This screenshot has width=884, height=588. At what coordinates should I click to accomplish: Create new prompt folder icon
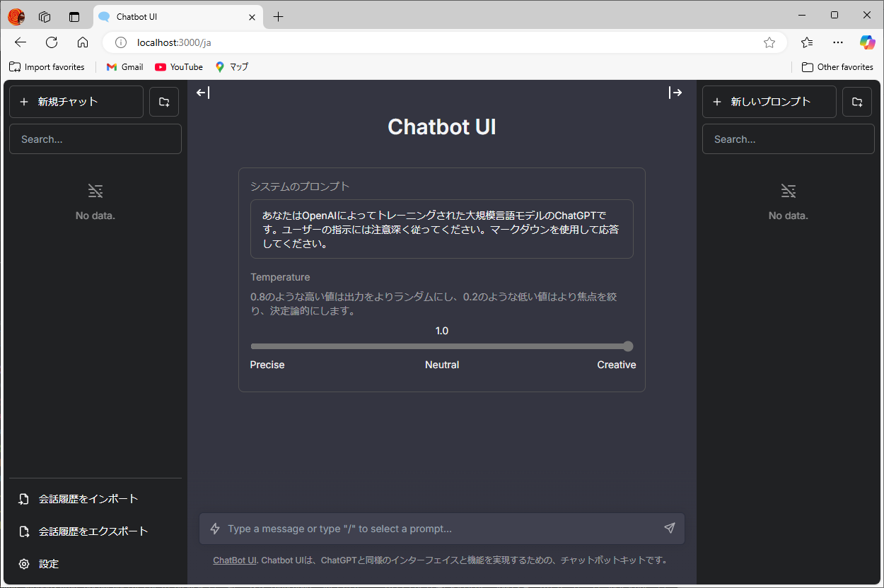[857, 102]
